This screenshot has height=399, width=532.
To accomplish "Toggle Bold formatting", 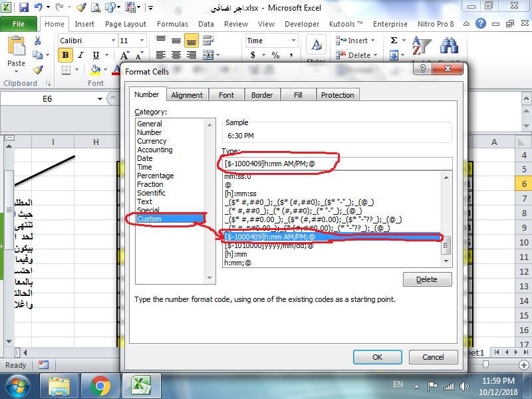I will [x=65, y=55].
